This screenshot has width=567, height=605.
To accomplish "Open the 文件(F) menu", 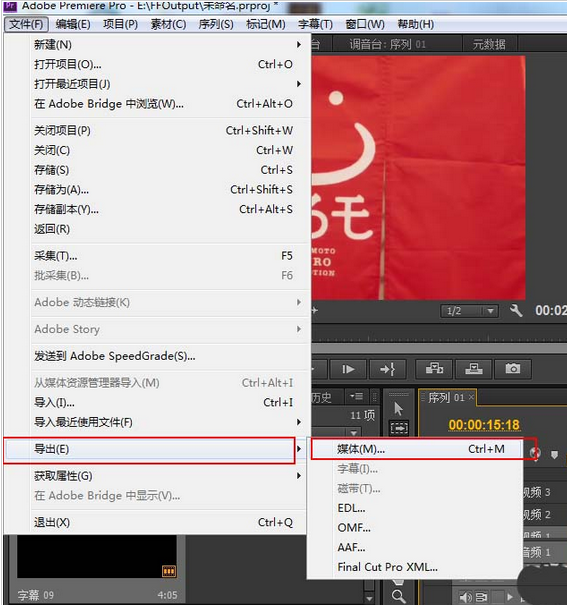I will pos(26,24).
